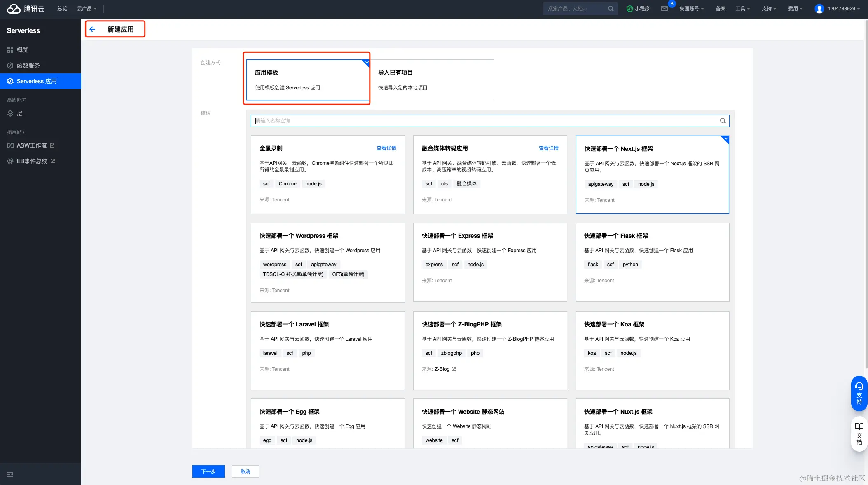868x485 pixels.
Task: Click the back arrow beside 新建应用
Action: pyautogui.click(x=92, y=29)
